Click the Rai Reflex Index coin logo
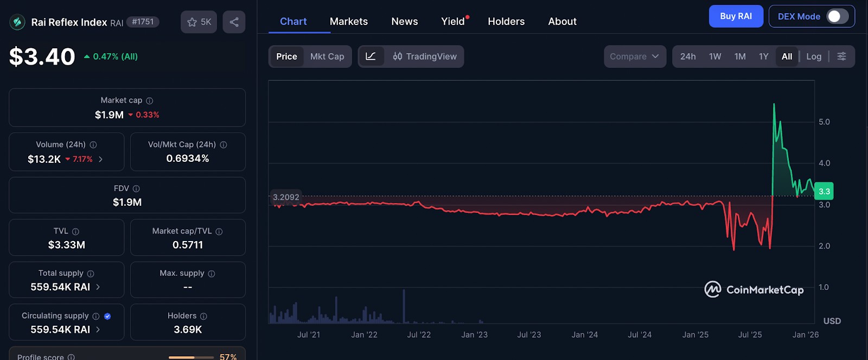This screenshot has width=868, height=360. (x=17, y=22)
